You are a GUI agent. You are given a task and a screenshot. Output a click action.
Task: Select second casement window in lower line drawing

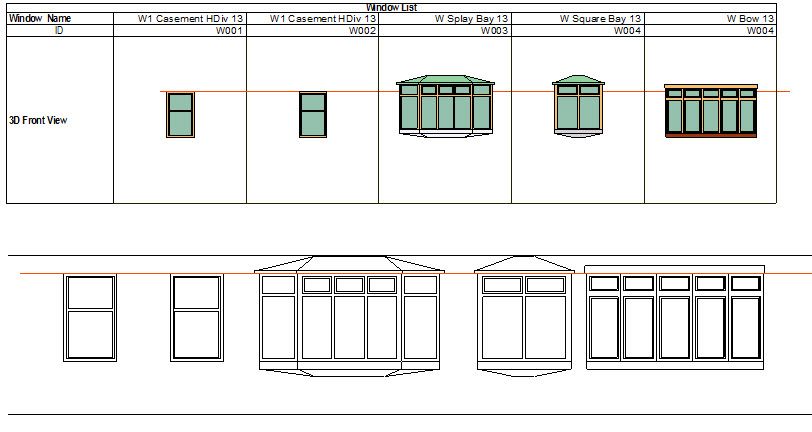(197, 318)
